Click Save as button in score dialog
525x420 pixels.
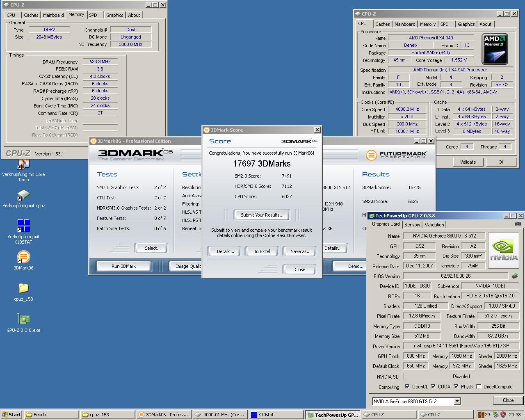click(300, 251)
